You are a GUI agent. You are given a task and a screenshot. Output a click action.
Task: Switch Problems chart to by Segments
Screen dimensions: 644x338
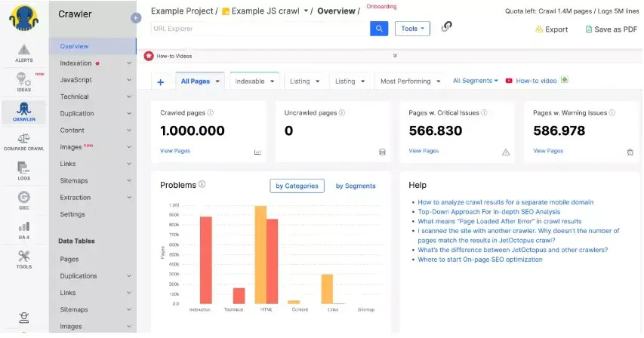[356, 186]
